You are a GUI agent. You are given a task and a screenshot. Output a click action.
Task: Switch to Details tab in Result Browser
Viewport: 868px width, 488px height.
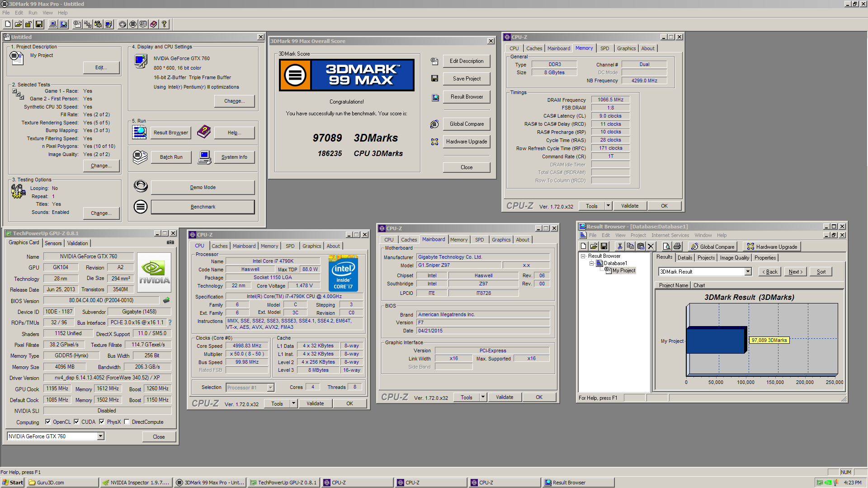point(685,258)
